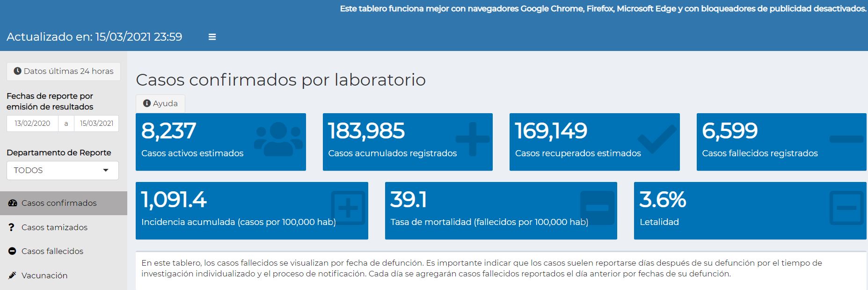Click the 6,599 deceased cases value
The height and width of the screenshot is (290, 868).
click(x=729, y=131)
